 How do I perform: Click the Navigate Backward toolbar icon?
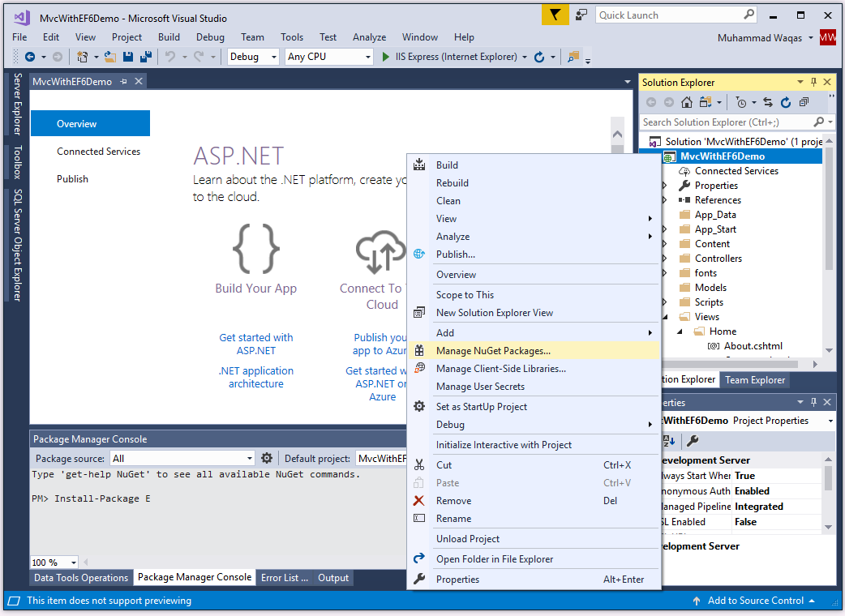tap(30, 57)
